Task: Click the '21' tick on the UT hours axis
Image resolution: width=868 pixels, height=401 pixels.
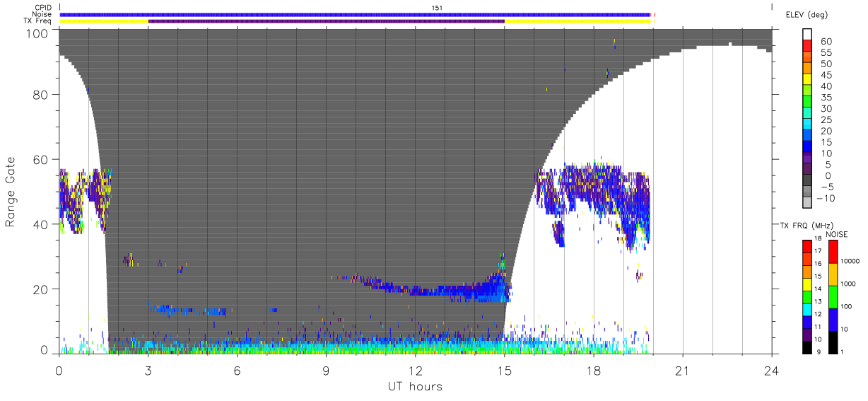Action: coord(682,370)
